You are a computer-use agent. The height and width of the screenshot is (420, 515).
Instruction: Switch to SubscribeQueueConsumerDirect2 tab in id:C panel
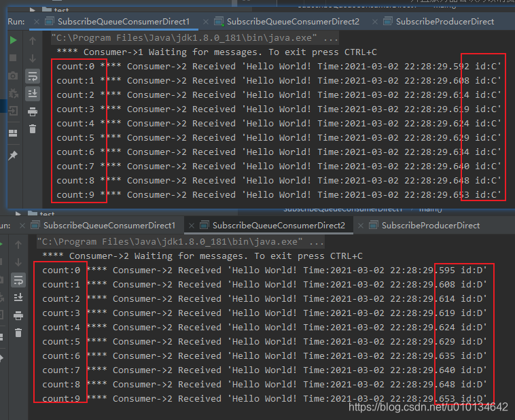point(287,22)
